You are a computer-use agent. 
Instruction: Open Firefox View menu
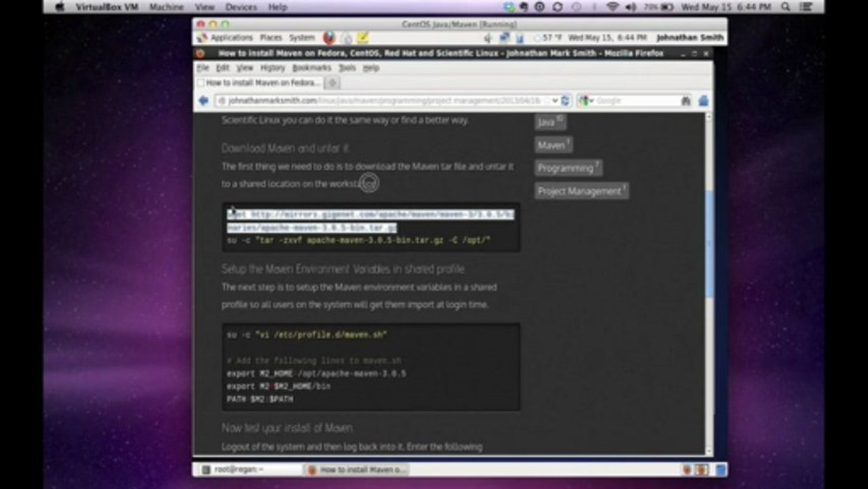tap(244, 68)
